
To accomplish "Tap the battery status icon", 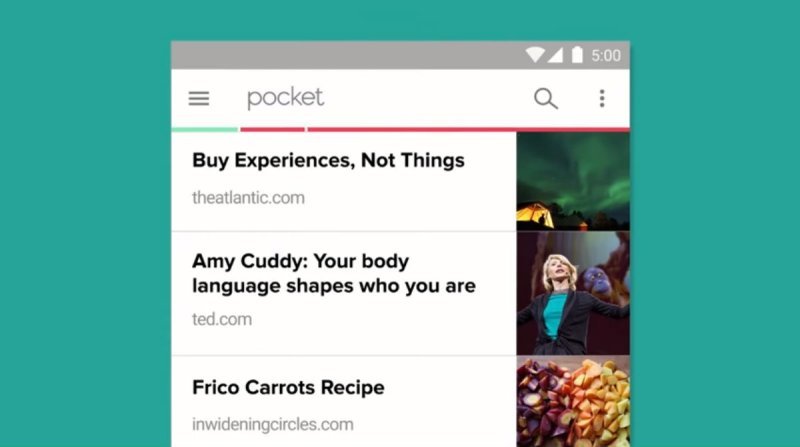I will tap(577, 55).
